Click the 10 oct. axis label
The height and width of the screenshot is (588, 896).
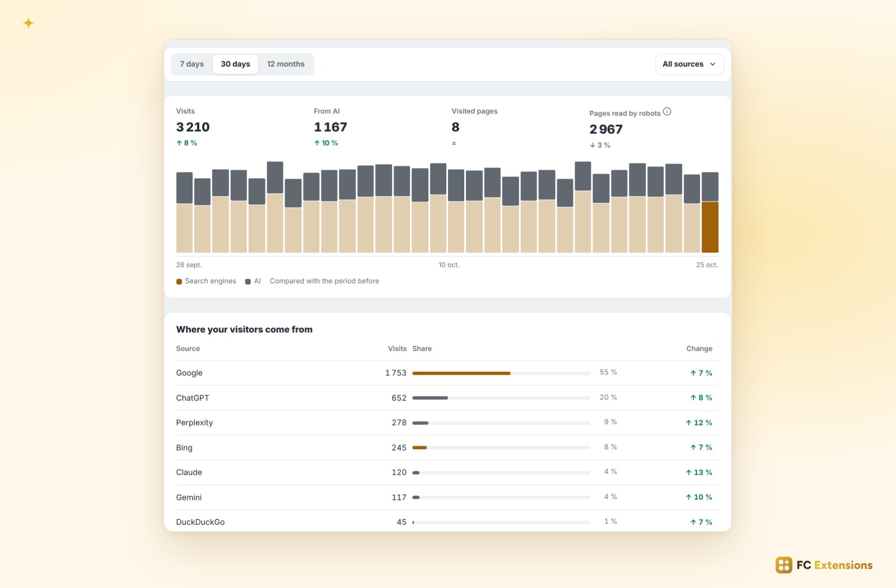point(449,265)
